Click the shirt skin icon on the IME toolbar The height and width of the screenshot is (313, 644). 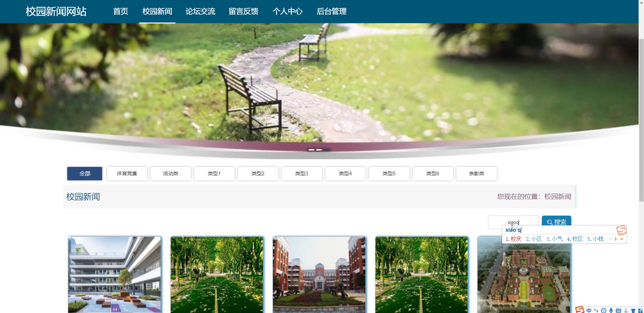(633, 311)
